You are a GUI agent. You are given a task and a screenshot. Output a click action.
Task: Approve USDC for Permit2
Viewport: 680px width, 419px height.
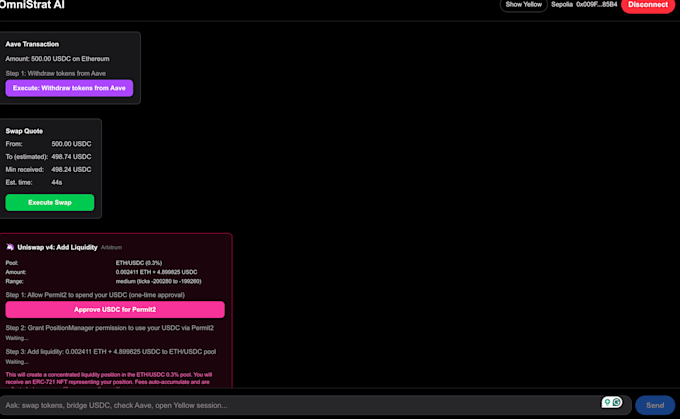[x=115, y=310]
